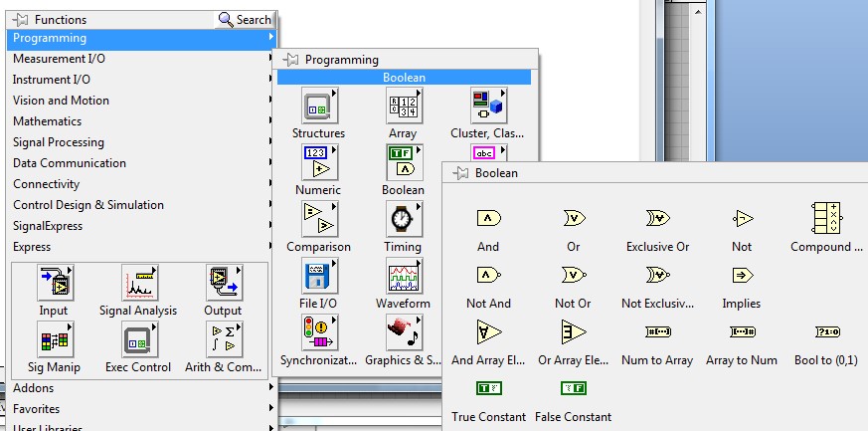Expand the SignalExpress category
The width and height of the screenshot is (868, 431).
click(x=142, y=226)
